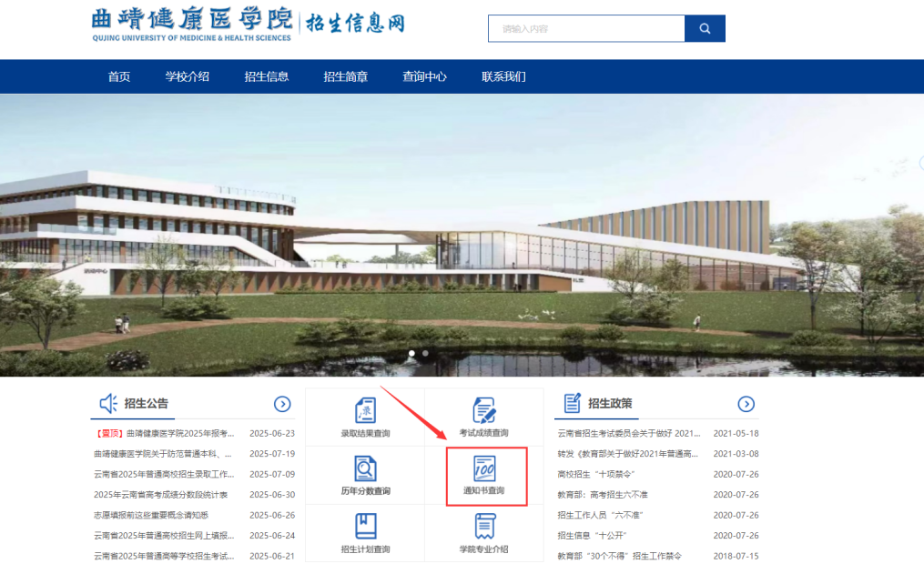924x564 pixels.
Task: Open the 招生简章 navigation menu
Action: [x=346, y=76]
